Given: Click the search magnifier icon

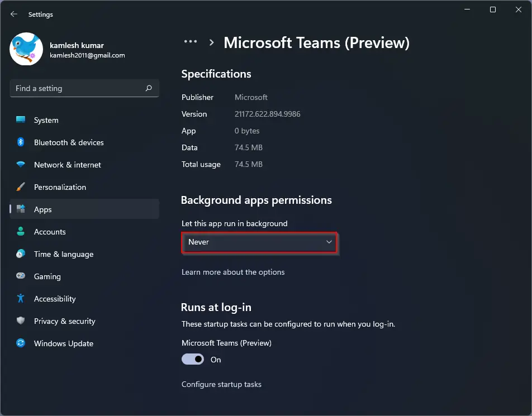Looking at the screenshot, I should tap(149, 88).
